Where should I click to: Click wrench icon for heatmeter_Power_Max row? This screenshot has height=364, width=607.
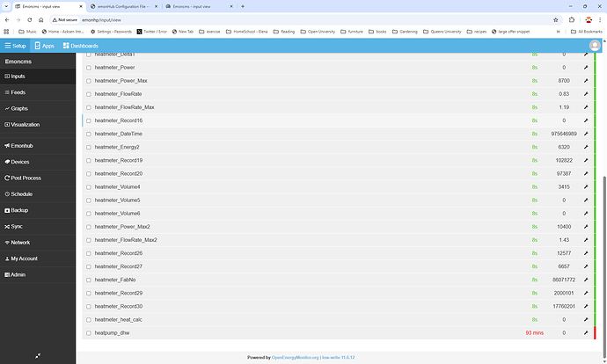pos(586,81)
